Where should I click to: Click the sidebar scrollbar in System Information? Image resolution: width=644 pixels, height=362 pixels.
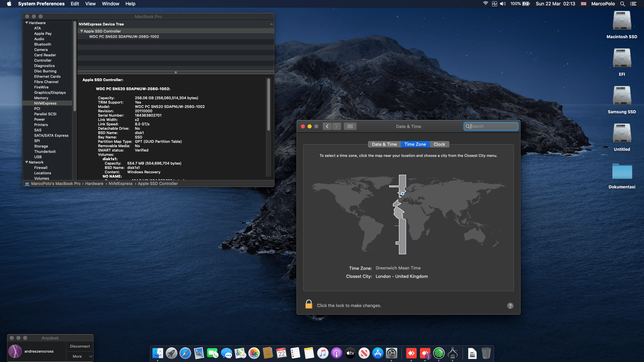pos(74,66)
